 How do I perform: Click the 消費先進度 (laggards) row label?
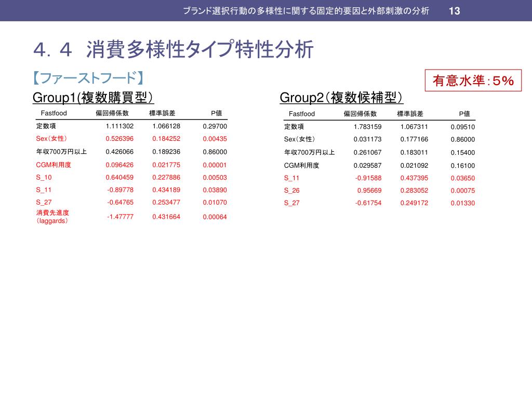(52, 217)
